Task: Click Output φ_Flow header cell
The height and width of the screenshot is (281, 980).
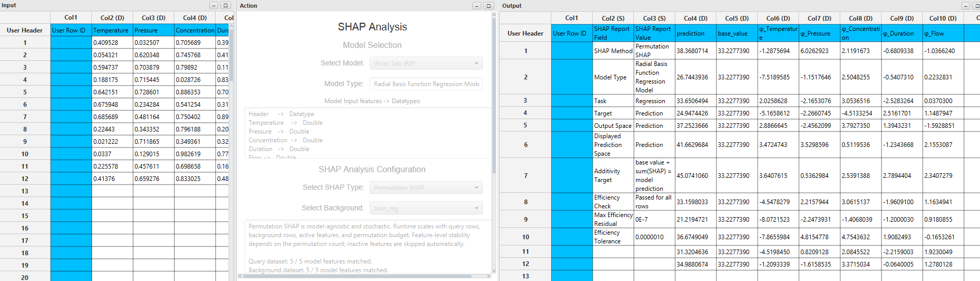Action: click(x=943, y=33)
